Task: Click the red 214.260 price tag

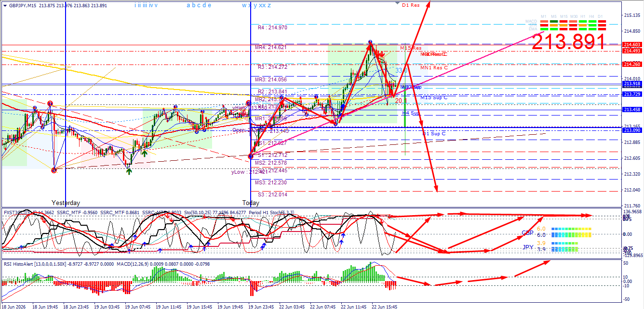Action: (x=631, y=64)
